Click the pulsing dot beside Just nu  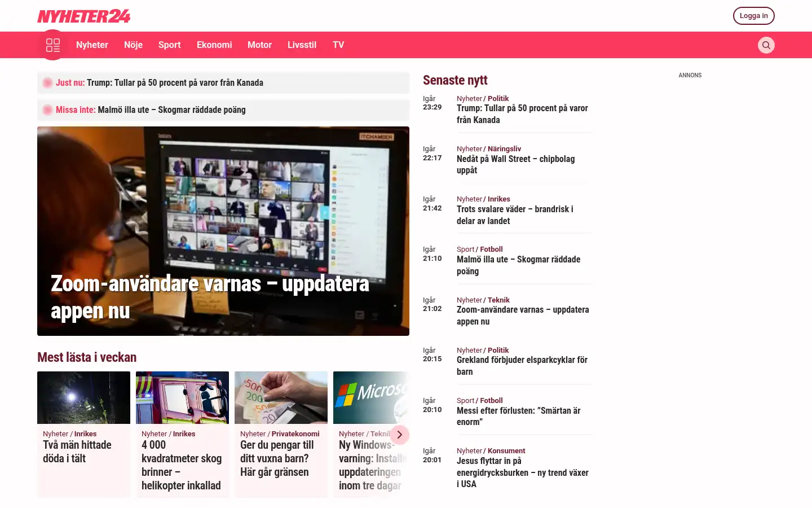point(47,83)
